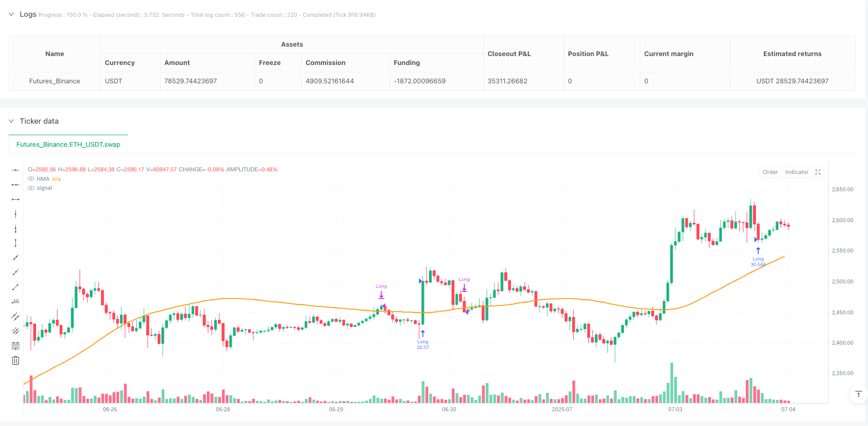Select the vertical segment drawing tool

coord(16,243)
